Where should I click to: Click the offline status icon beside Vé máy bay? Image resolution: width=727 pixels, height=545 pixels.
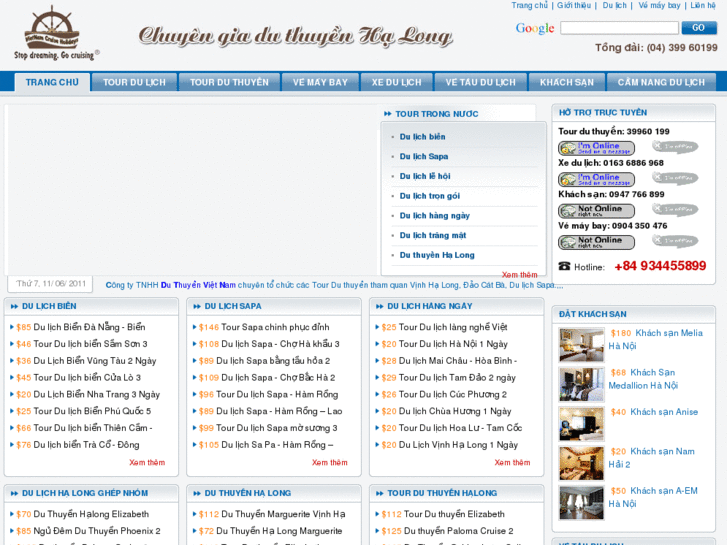pos(675,241)
